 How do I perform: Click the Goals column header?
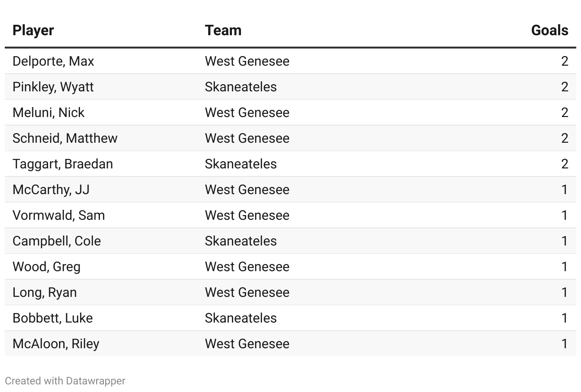coord(549,30)
